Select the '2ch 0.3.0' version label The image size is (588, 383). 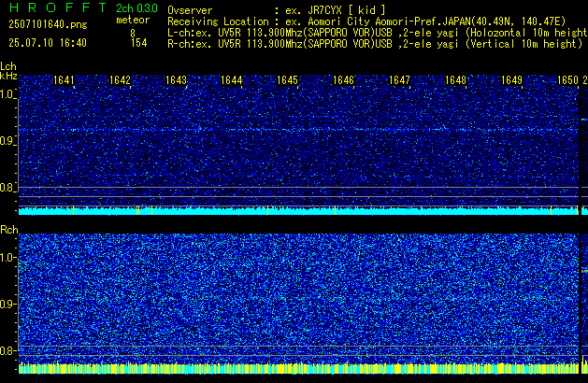click(x=136, y=8)
